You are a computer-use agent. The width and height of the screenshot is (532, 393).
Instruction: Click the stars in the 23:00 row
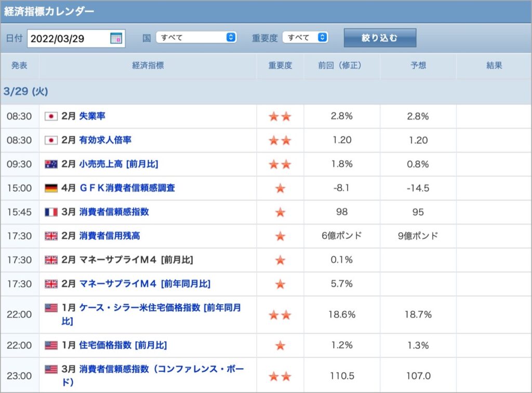coord(280,376)
